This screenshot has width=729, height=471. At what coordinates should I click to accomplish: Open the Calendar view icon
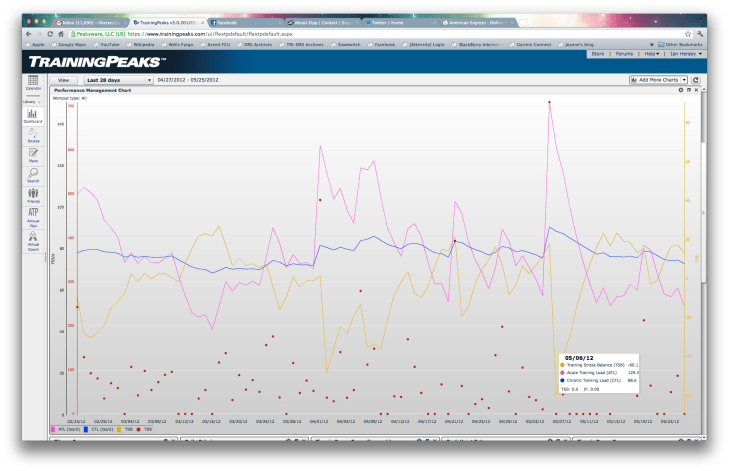coord(33,82)
